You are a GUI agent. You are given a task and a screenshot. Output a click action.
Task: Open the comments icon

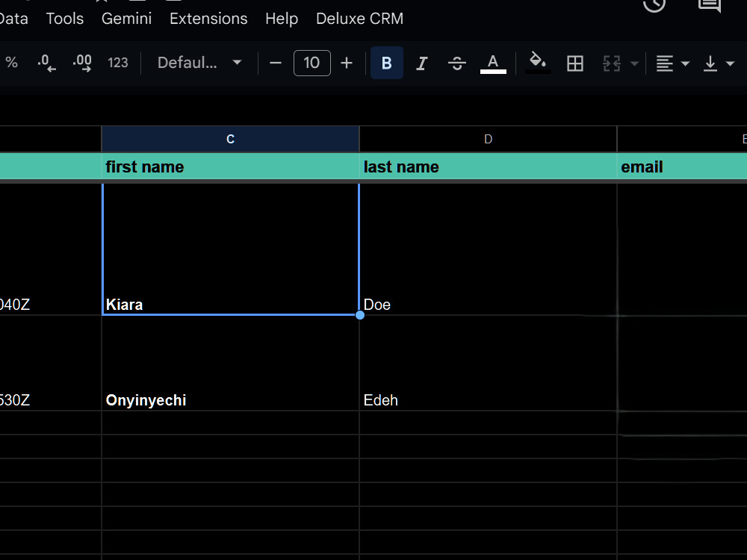(x=710, y=4)
